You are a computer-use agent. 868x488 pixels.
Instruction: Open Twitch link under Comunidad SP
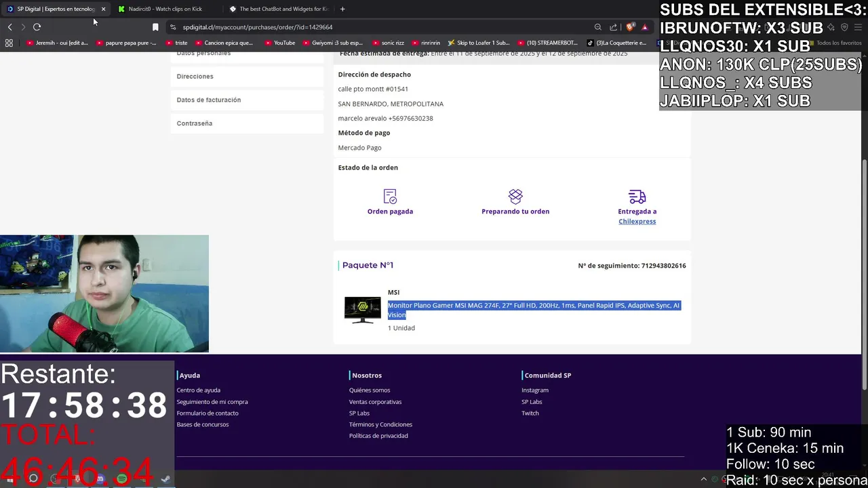(530, 413)
